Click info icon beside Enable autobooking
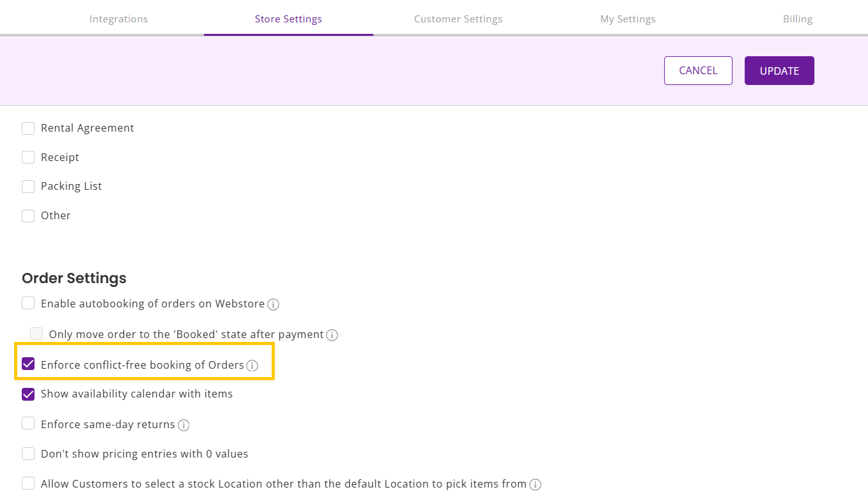The width and height of the screenshot is (868, 501). (273, 305)
